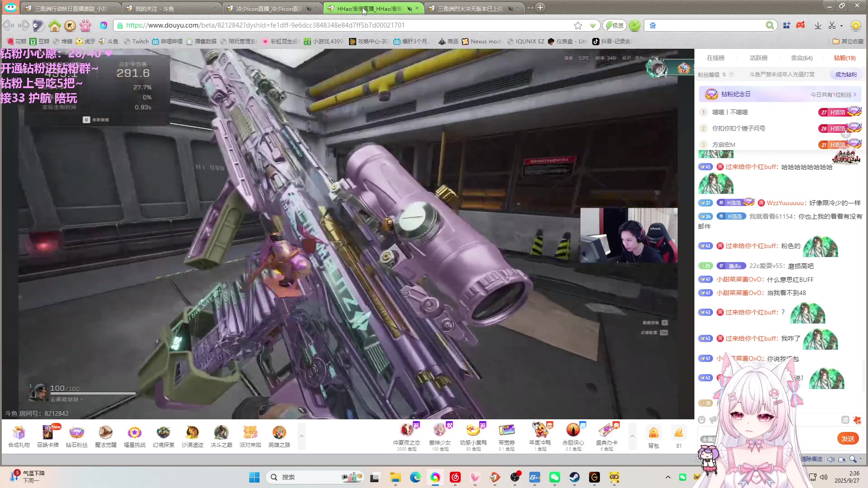Viewport: 868px width, 488px height.
Task: Open the 其它收藏 bookmarks folder
Action: click(x=848, y=41)
